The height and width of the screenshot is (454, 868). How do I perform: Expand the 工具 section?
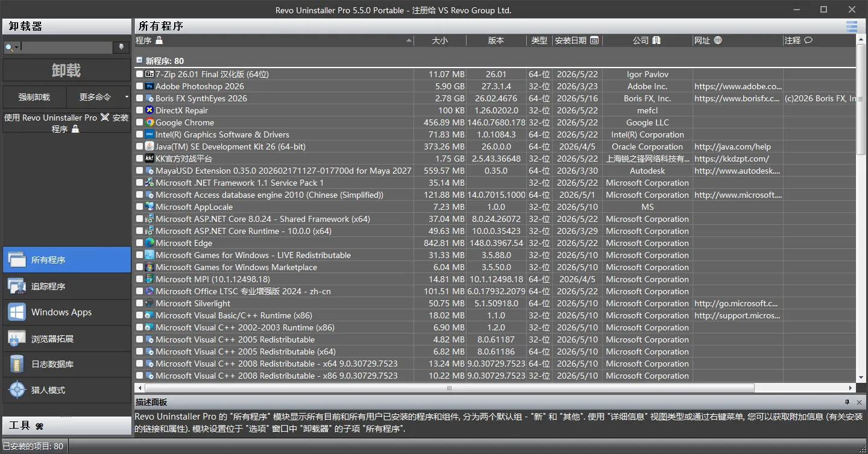pos(66,426)
